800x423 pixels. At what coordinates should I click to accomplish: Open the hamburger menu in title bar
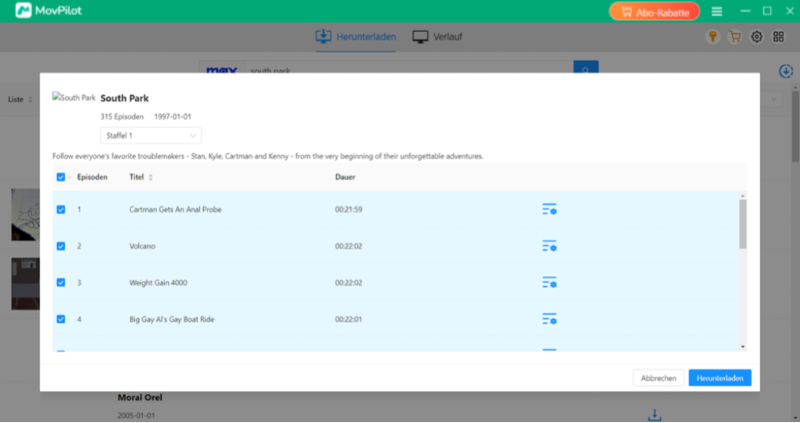[717, 11]
